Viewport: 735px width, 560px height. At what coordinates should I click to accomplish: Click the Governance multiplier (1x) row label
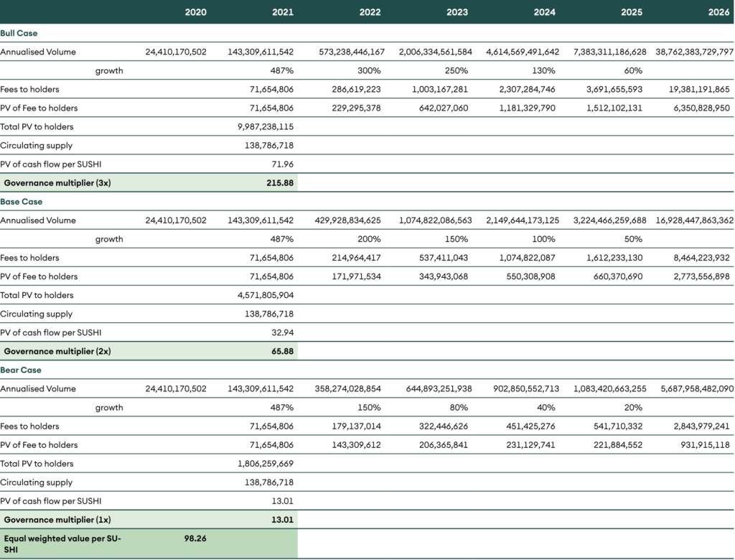57,519
